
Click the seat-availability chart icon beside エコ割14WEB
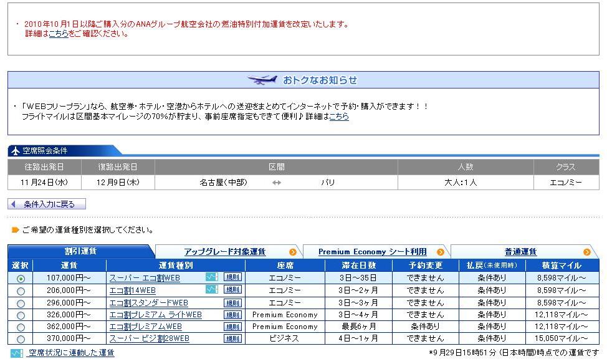coord(212,290)
